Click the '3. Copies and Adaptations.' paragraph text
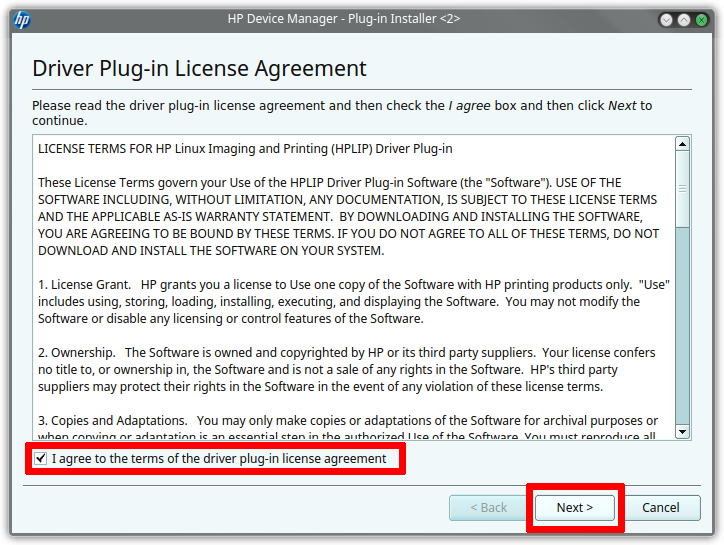 point(348,427)
